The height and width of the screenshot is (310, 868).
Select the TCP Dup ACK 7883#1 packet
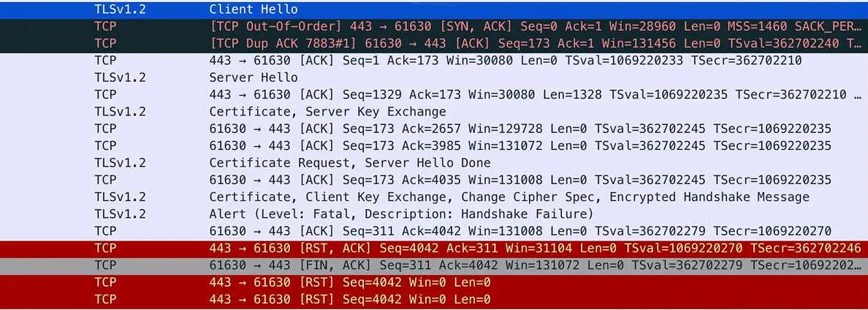(434, 44)
